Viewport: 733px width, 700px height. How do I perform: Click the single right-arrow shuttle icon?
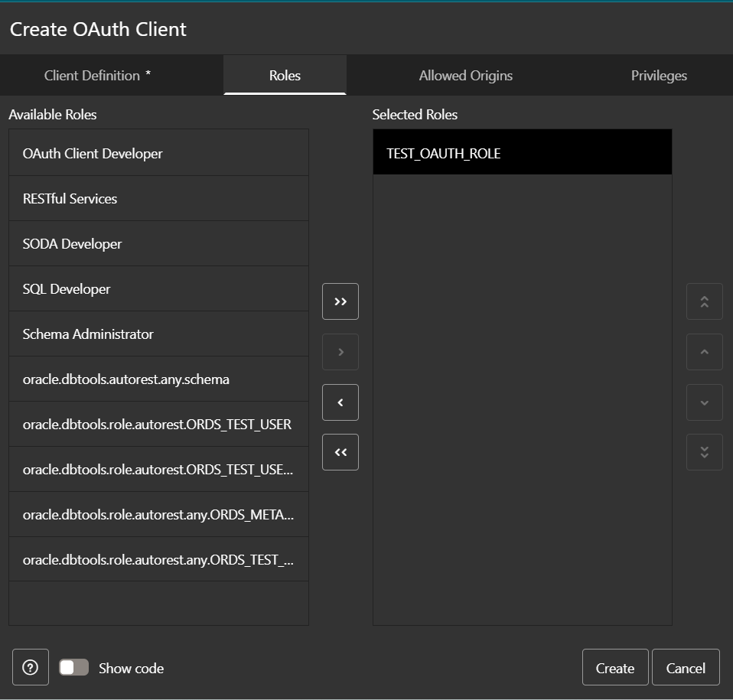(x=340, y=351)
